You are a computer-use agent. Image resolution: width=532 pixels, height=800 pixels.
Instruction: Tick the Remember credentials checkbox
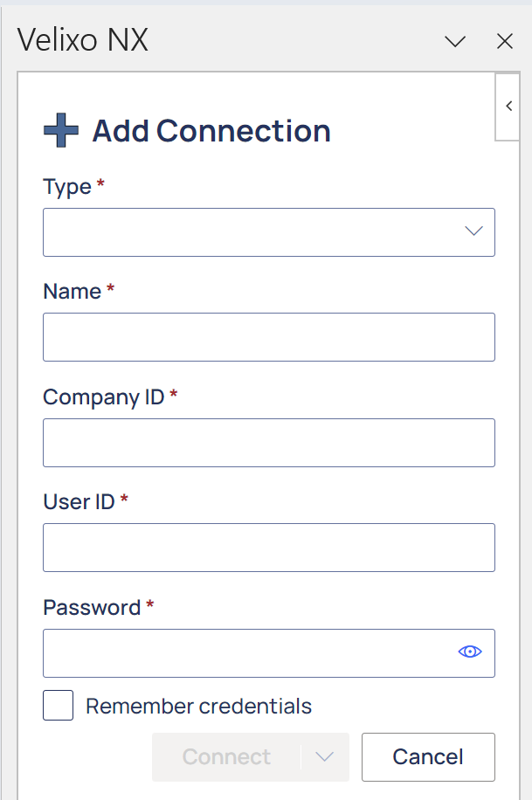click(x=58, y=705)
